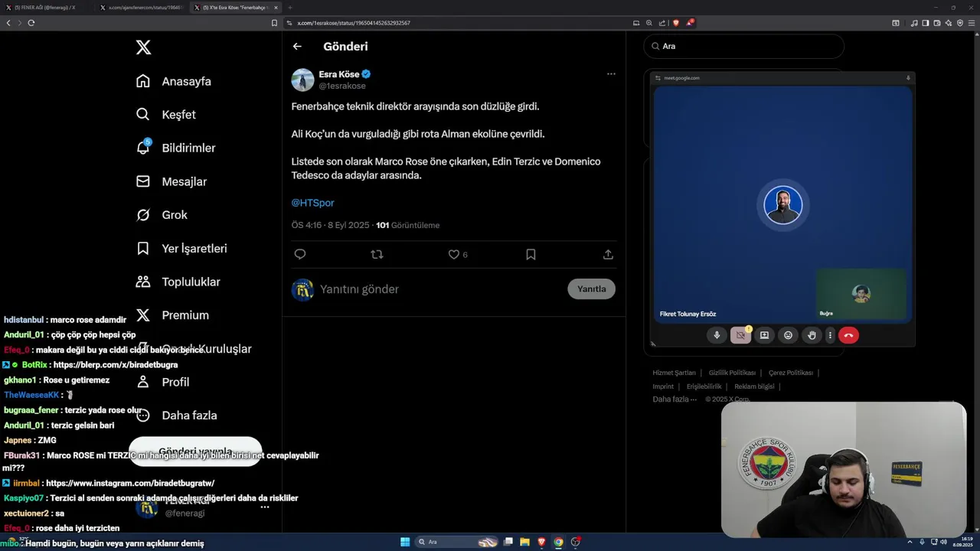Open Mesajlar messages
This screenshot has width=980, height=551.
(171, 181)
